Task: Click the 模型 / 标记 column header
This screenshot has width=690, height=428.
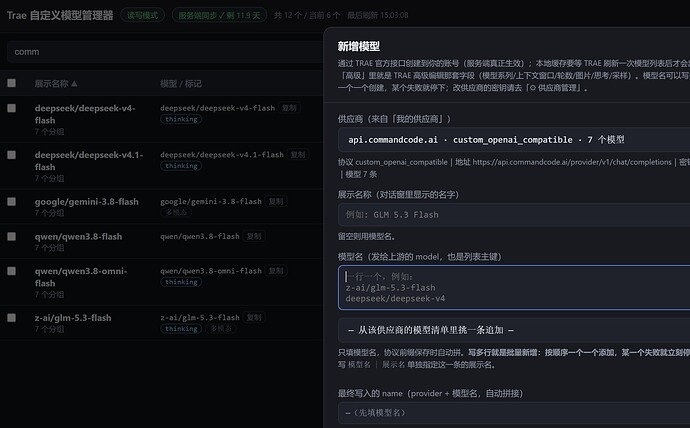Action: (181, 84)
